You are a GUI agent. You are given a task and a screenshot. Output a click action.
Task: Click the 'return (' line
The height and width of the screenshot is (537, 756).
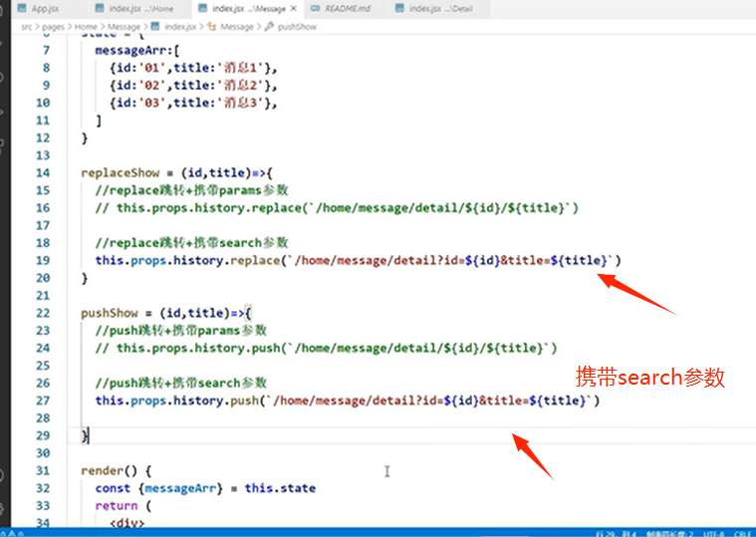124,506
